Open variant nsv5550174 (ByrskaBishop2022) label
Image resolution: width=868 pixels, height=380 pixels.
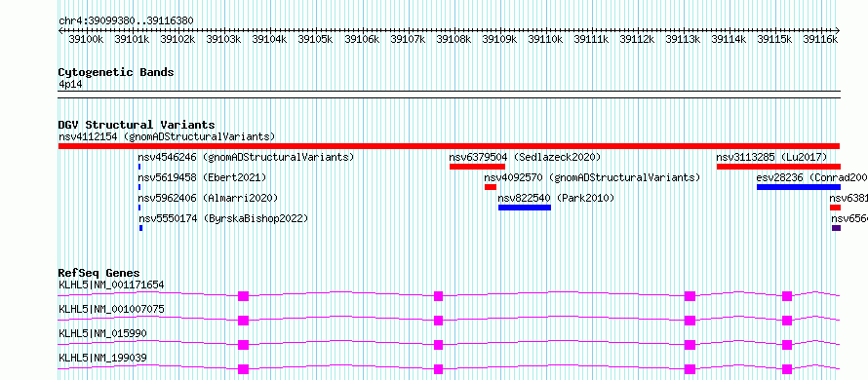pos(223,218)
